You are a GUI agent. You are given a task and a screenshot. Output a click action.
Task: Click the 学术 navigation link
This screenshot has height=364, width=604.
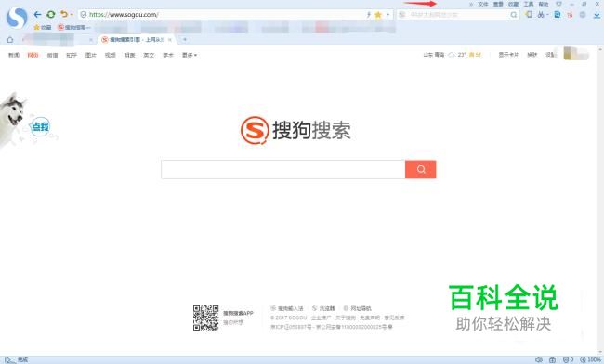click(x=168, y=55)
